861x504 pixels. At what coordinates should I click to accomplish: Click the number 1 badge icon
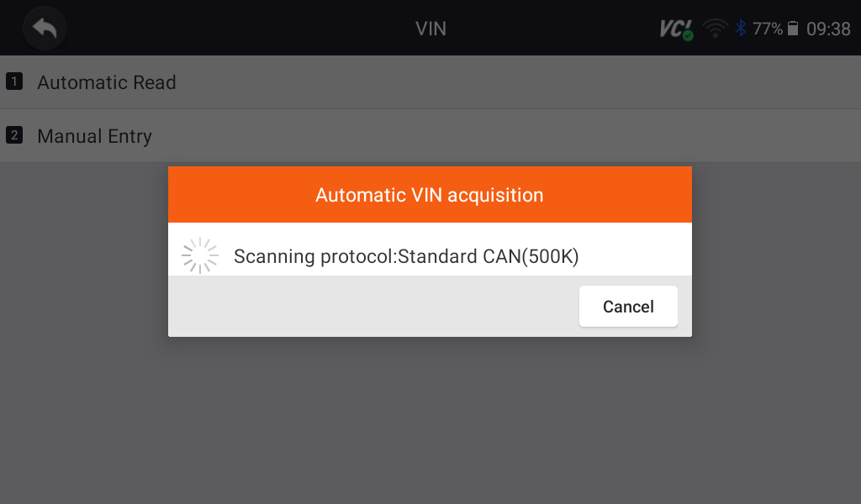13,81
